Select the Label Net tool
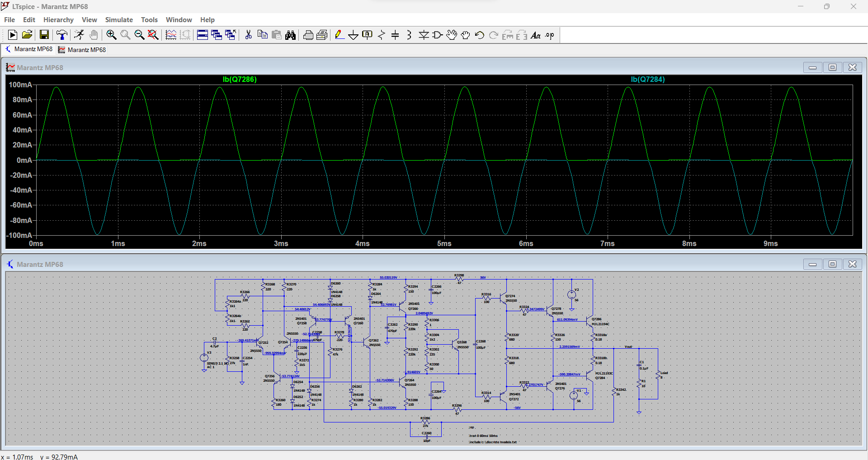868x460 pixels. (368, 35)
